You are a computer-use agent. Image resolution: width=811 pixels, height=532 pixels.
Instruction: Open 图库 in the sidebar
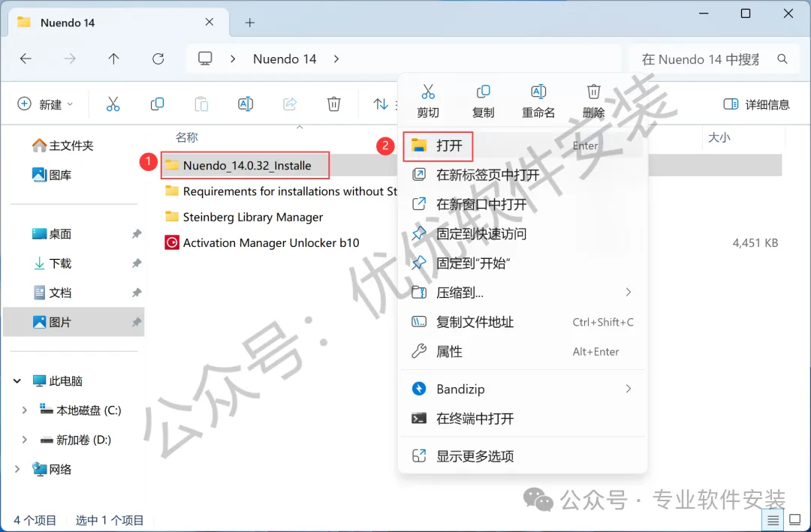[x=52, y=175]
